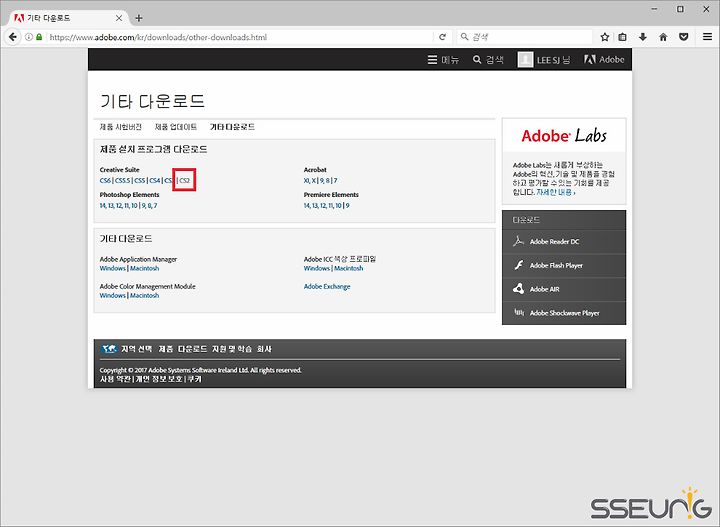Open the footer 회사 menu
The height and width of the screenshot is (527, 720).
pyautogui.click(x=264, y=349)
